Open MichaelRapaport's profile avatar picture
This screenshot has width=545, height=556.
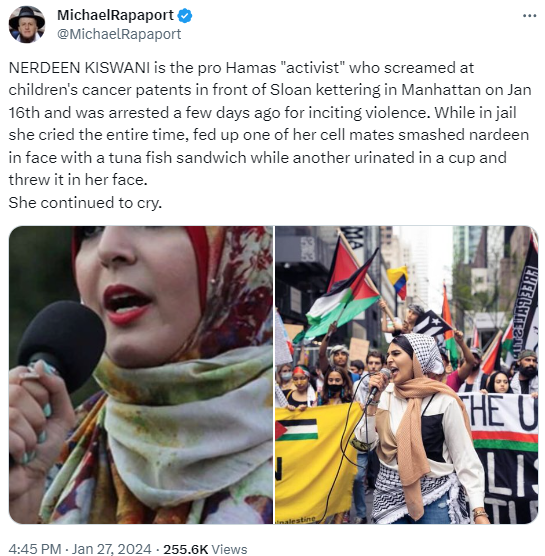(27, 24)
